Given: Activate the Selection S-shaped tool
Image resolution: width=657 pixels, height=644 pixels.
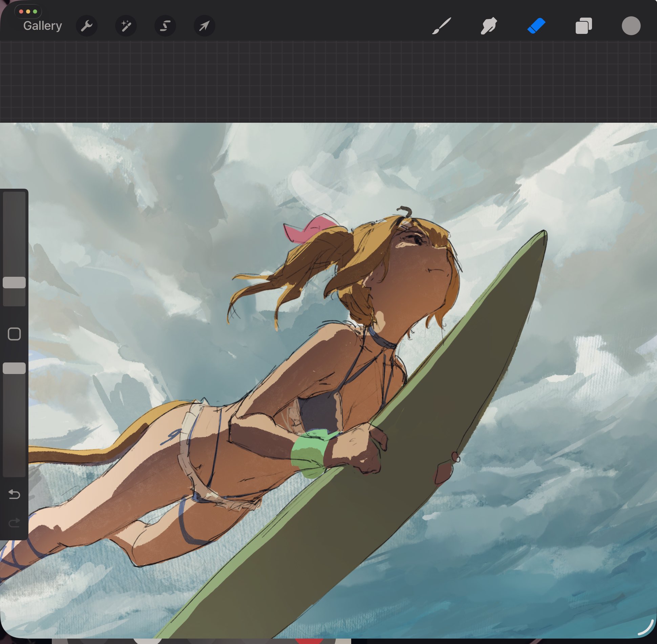Looking at the screenshot, I should click(165, 26).
